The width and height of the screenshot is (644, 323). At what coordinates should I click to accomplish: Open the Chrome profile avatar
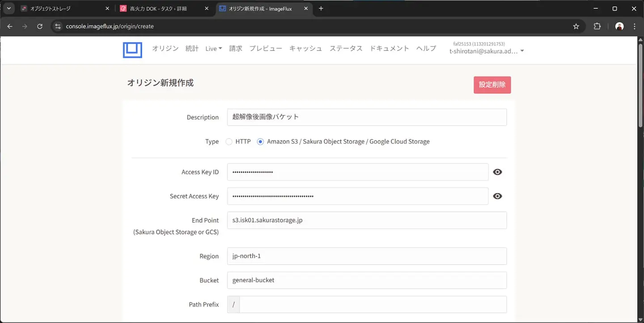(x=619, y=26)
